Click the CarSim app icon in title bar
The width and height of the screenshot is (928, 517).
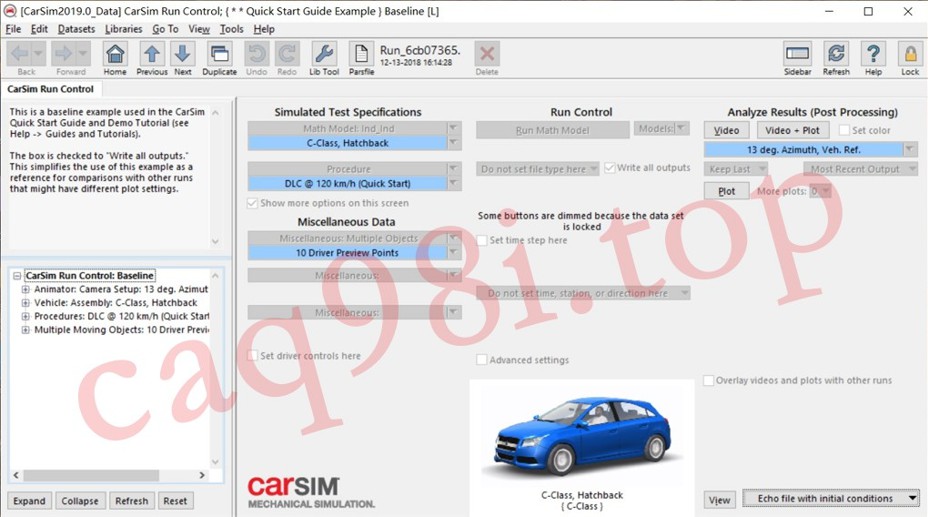pos(10,11)
